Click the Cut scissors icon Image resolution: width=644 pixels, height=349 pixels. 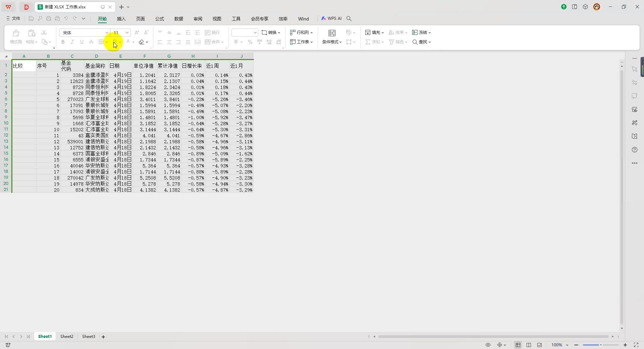(x=44, y=33)
